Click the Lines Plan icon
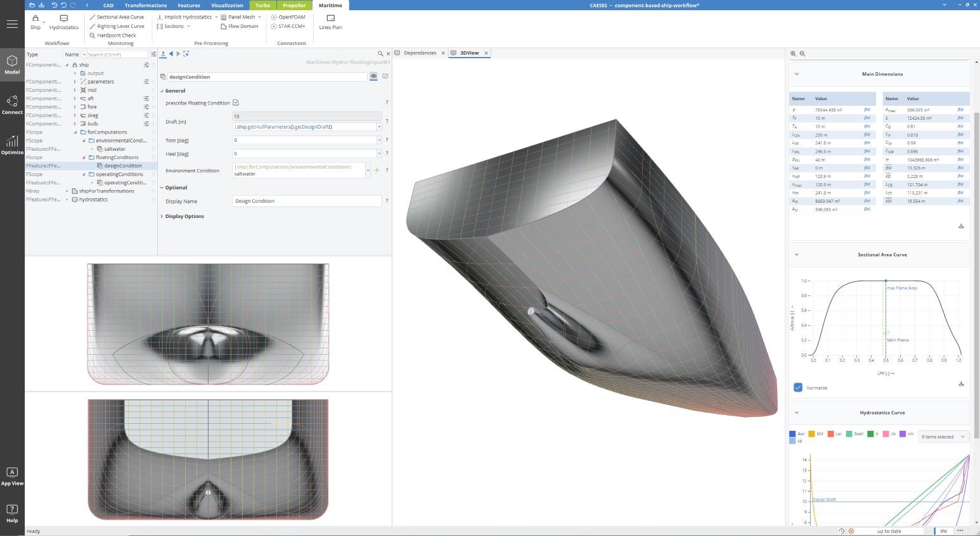This screenshot has height=536, width=980. coord(330,22)
